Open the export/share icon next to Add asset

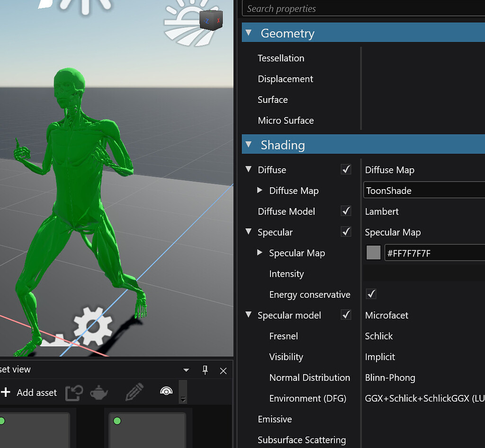(73, 392)
